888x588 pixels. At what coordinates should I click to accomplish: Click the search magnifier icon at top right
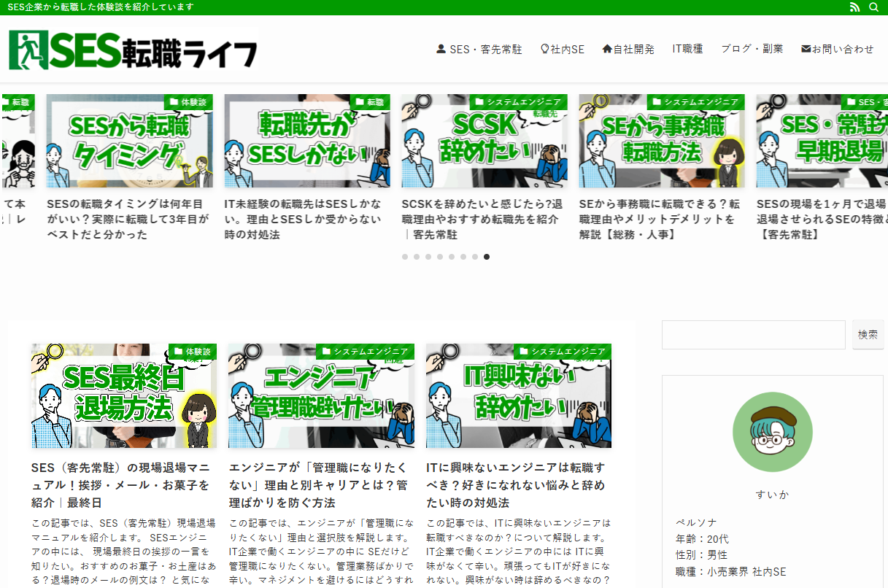click(873, 7)
